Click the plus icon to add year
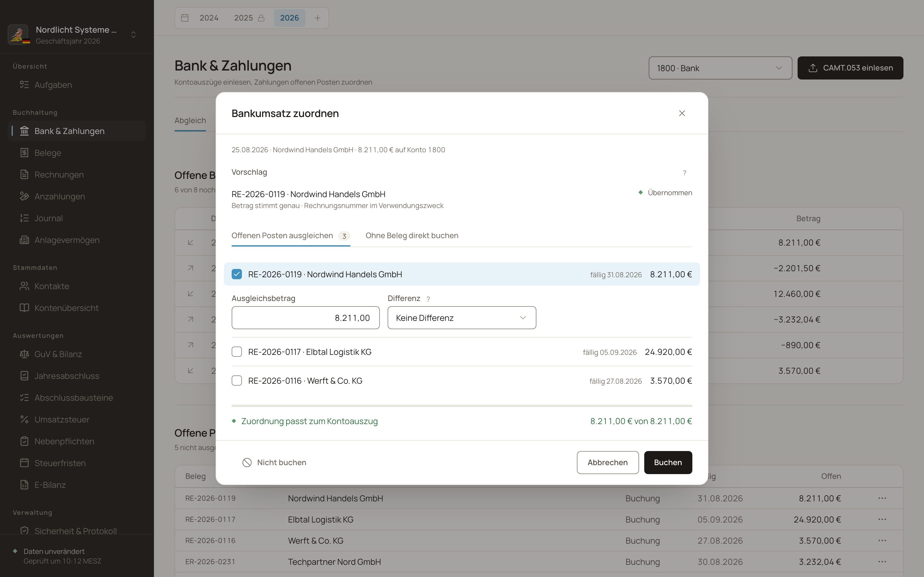The image size is (924, 577). coord(318,18)
